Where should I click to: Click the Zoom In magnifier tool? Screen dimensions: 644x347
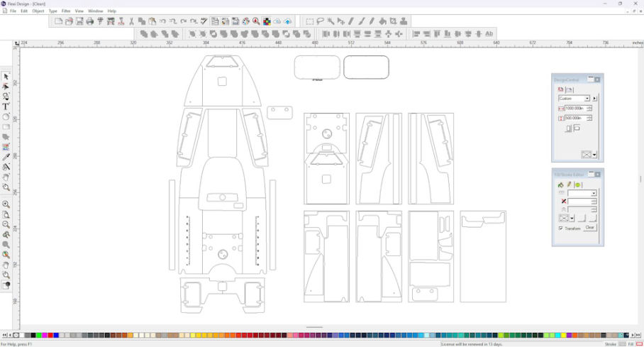pos(6,204)
